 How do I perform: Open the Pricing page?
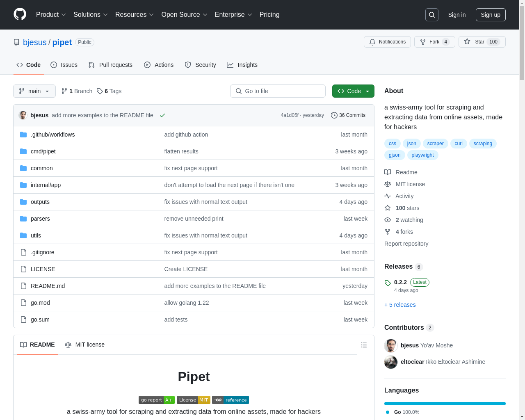[x=269, y=15]
